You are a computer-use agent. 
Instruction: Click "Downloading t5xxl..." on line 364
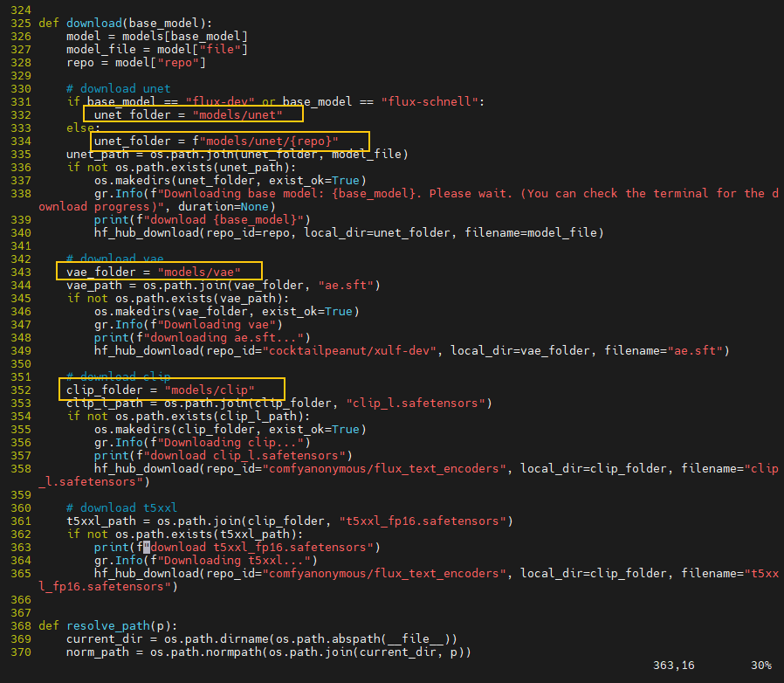(234, 561)
